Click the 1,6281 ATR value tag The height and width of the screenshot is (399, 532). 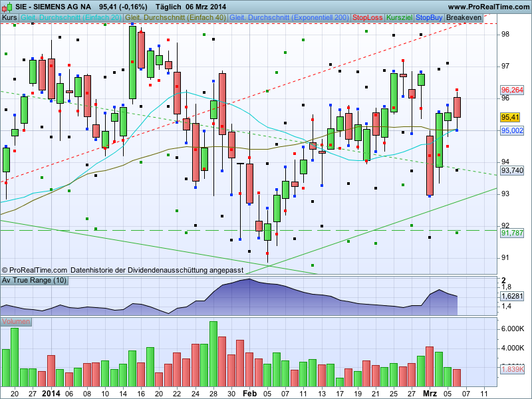point(512,297)
